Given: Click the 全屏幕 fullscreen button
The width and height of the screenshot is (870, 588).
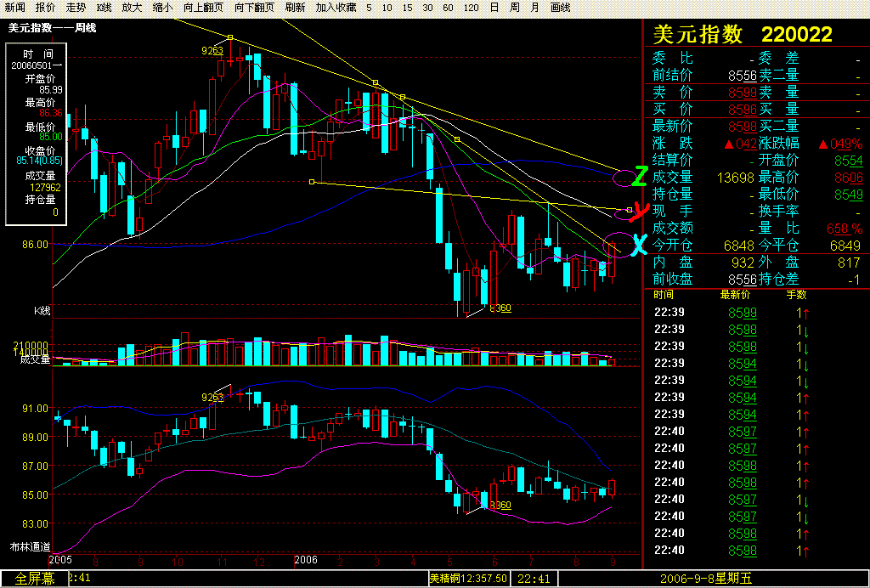Looking at the screenshot, I should pos(34,579).
